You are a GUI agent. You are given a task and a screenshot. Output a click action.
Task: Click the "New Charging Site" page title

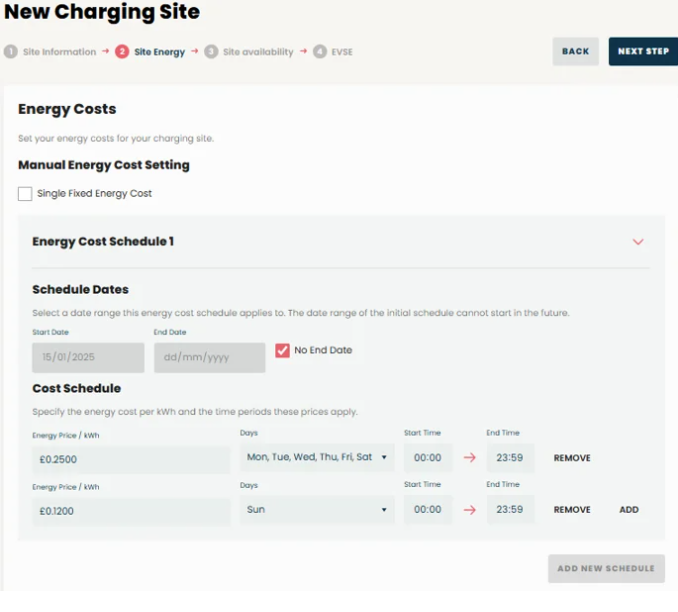point(102,12)
